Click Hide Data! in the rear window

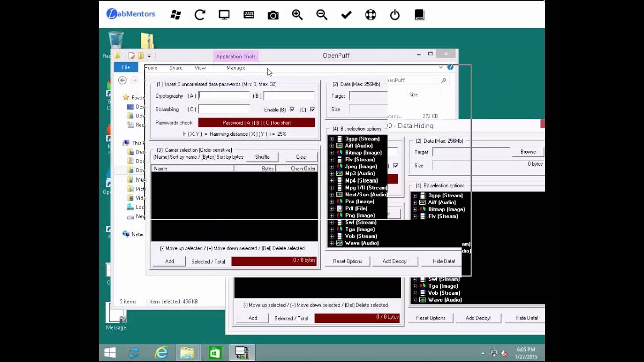527,318
